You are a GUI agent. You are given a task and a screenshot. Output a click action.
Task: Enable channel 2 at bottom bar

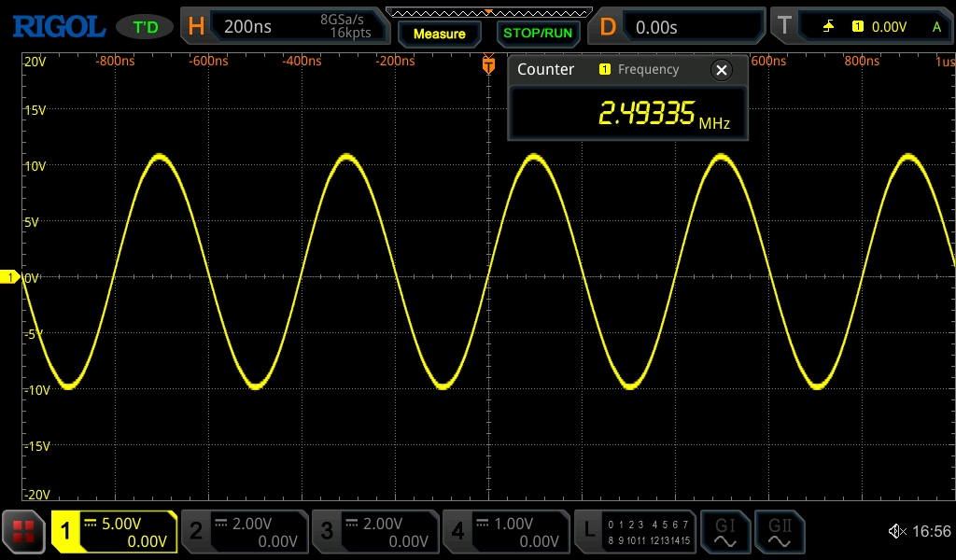(x=244, y=532)
